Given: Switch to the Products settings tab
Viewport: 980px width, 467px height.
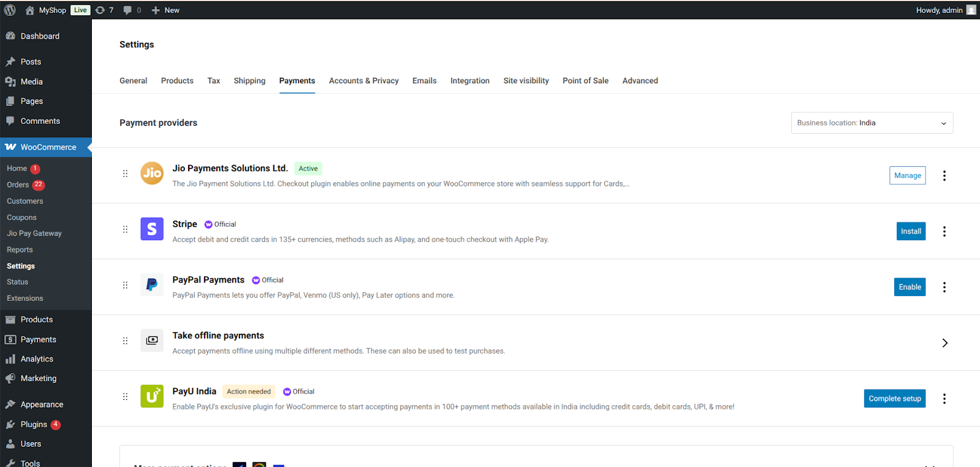Looking at the screenshot, I should pos(177,81).
